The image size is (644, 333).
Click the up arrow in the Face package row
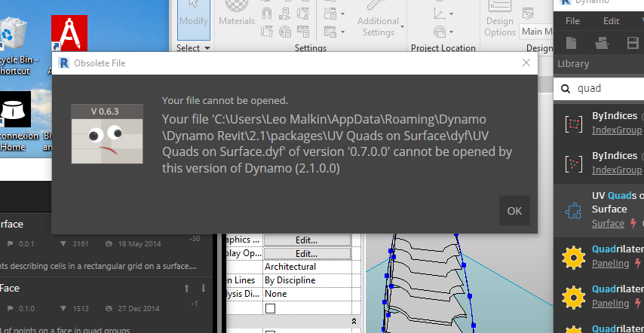186,289
